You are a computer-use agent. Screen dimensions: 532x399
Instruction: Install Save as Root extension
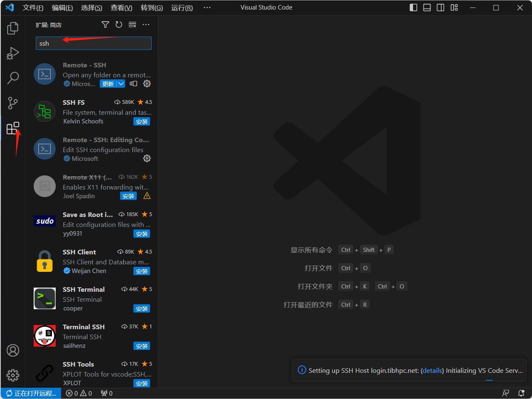(x=142, y=234)
